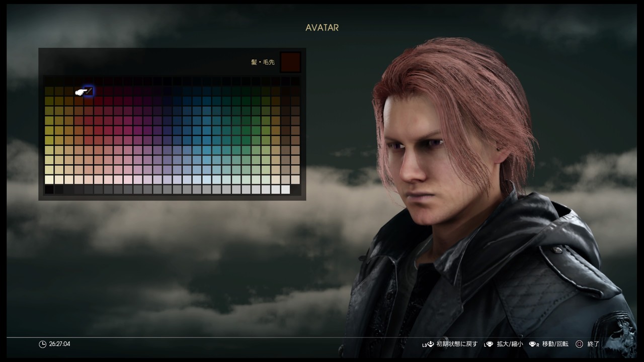Screen dimensions: 644x362
Task: Click the square button icon beside 終了
Action: (x=579, y=344)
